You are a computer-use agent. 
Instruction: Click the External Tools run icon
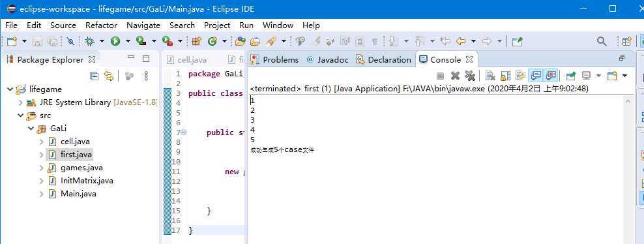pyautogui.click(x=167, y=40)
